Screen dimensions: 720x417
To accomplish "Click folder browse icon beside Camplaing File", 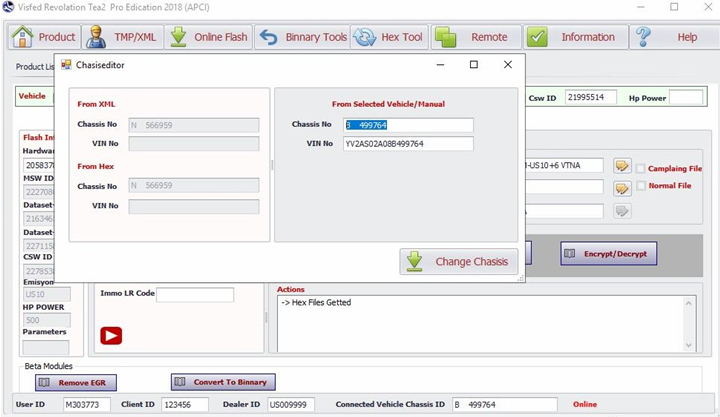I will (x=622, y=166).
